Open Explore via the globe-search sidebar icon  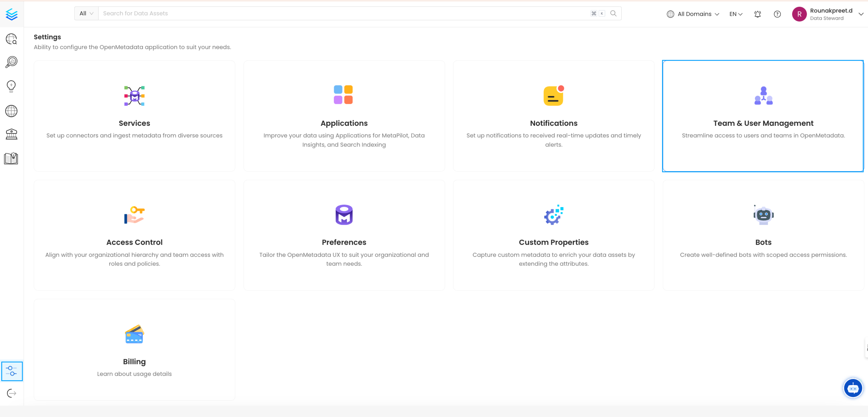[x=11, y=39]
